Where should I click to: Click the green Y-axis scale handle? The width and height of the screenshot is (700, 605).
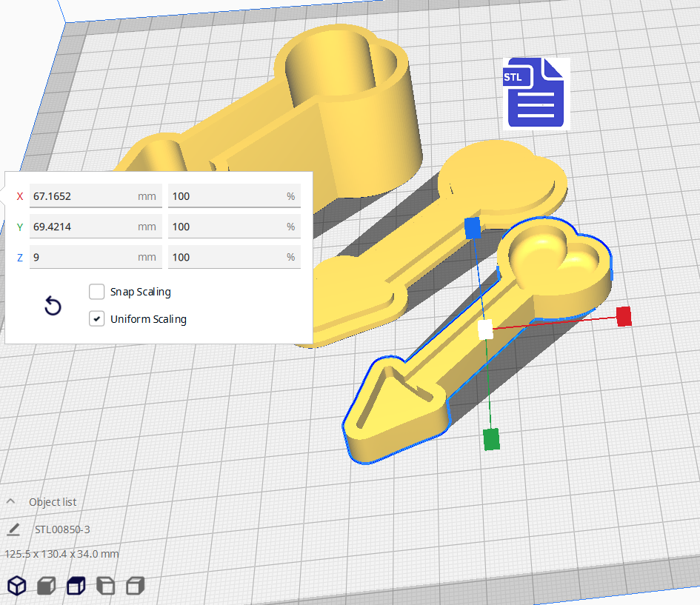point(491,439)
